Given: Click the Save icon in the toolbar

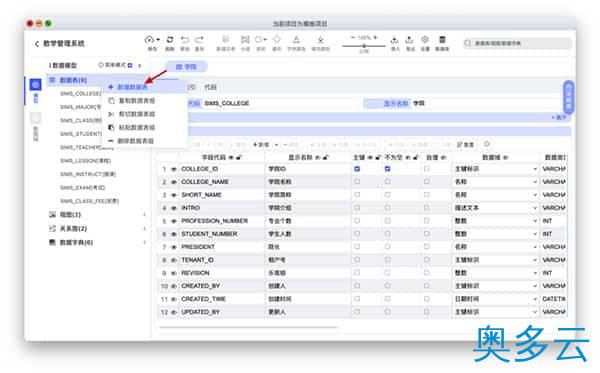Looking at the screenshot, I should pyautogui.click(x=149, y=39).
